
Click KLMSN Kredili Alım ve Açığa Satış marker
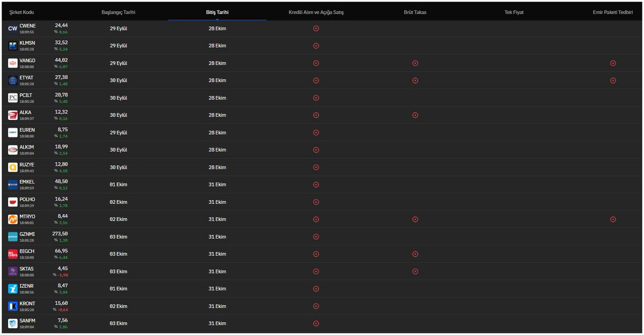click(316, 46)
